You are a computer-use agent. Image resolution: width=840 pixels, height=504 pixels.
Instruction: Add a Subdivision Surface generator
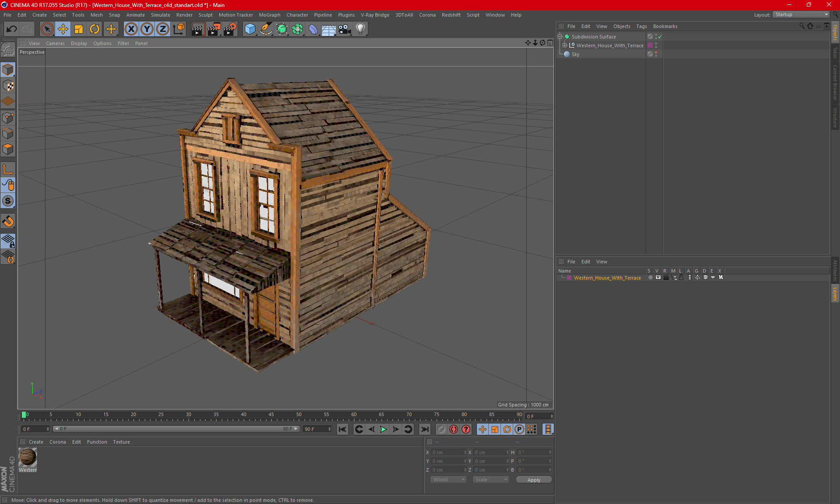[282, 29]
